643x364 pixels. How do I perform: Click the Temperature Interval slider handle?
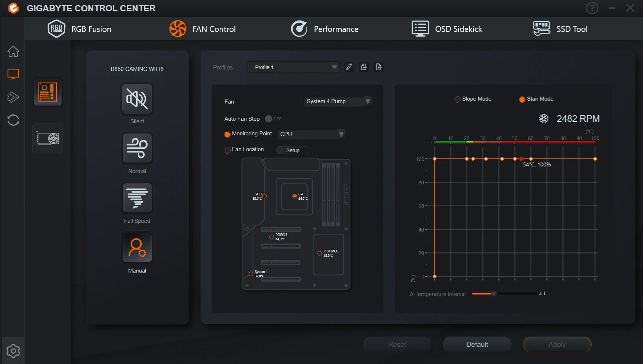click(494, 293)
